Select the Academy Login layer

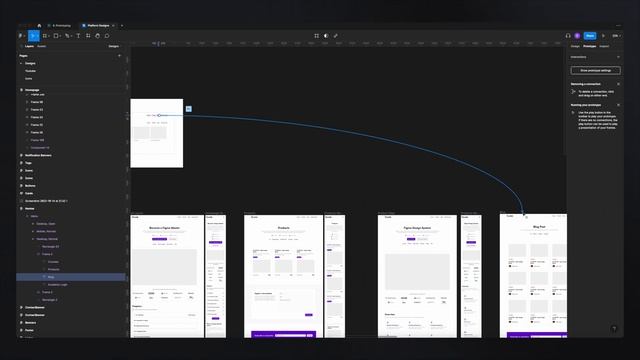coord(58,285)
